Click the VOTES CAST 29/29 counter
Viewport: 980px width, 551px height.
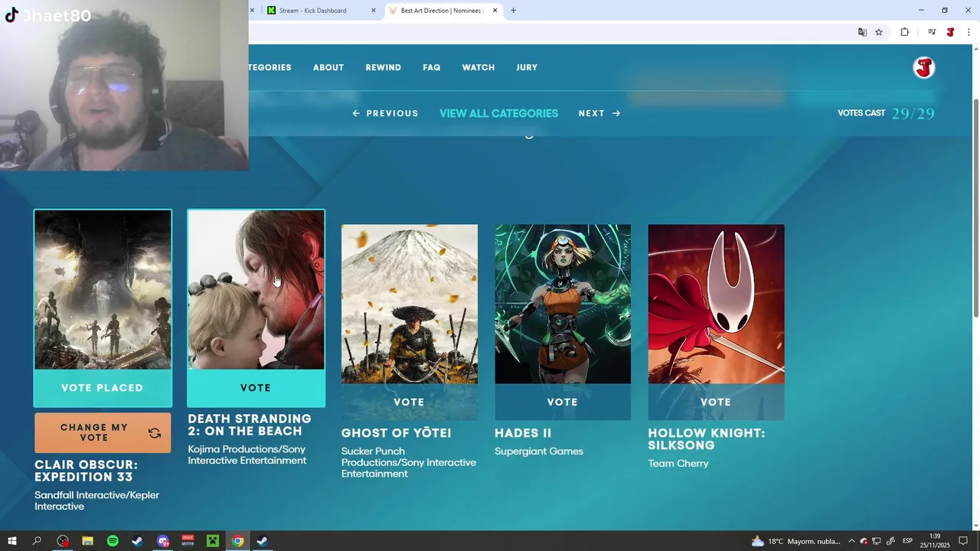pos(886,113)
